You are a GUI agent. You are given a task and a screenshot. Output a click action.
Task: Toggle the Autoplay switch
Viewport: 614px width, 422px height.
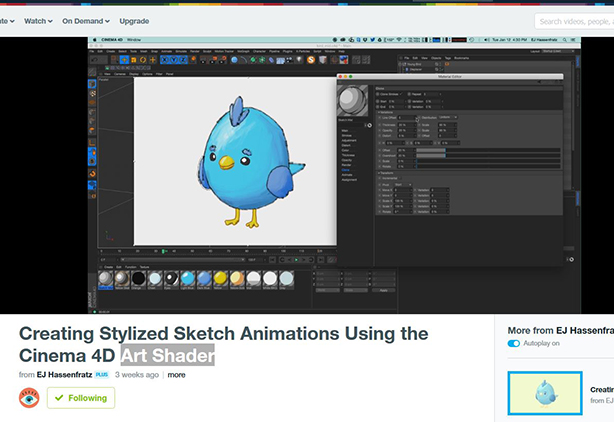(514, 343)
